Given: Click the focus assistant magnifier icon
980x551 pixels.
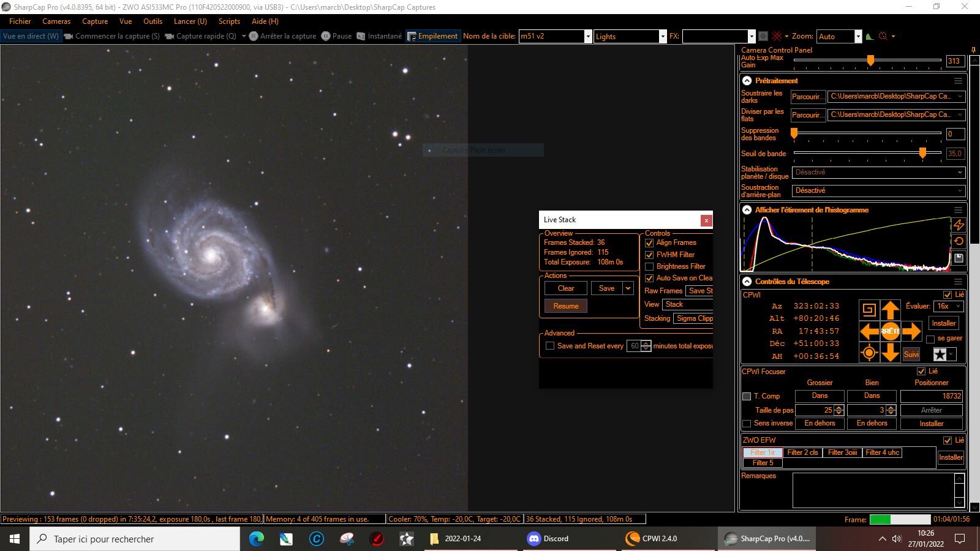Looking at the screenshot, I should point(883,36).
